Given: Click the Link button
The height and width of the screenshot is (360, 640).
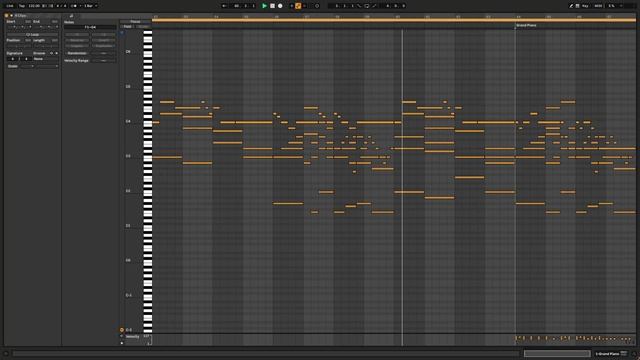Looking at the screenshot, I should [10, 6].
